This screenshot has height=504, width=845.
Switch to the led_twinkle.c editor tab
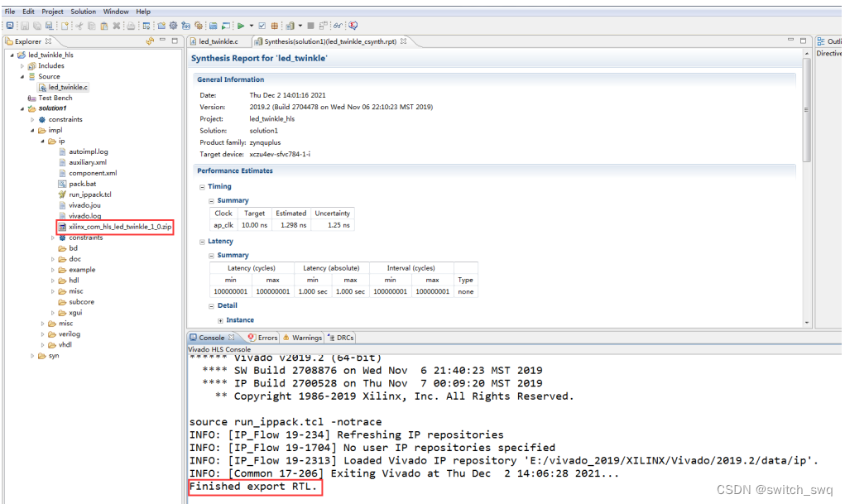point(218,41)
